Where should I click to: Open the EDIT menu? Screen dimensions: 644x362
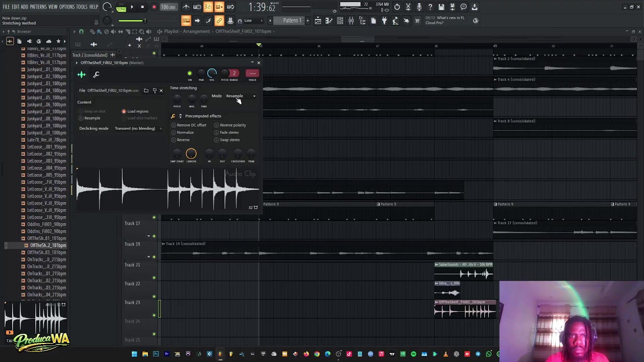15,7
